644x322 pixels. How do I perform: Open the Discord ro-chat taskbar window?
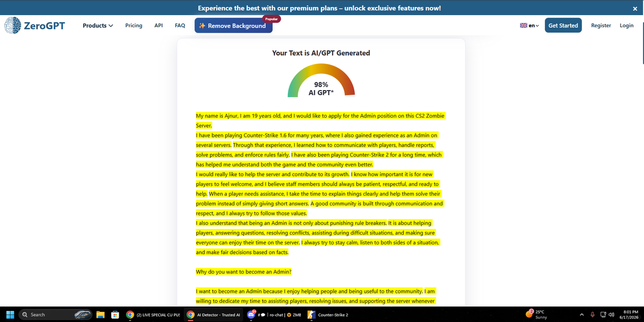274,314
